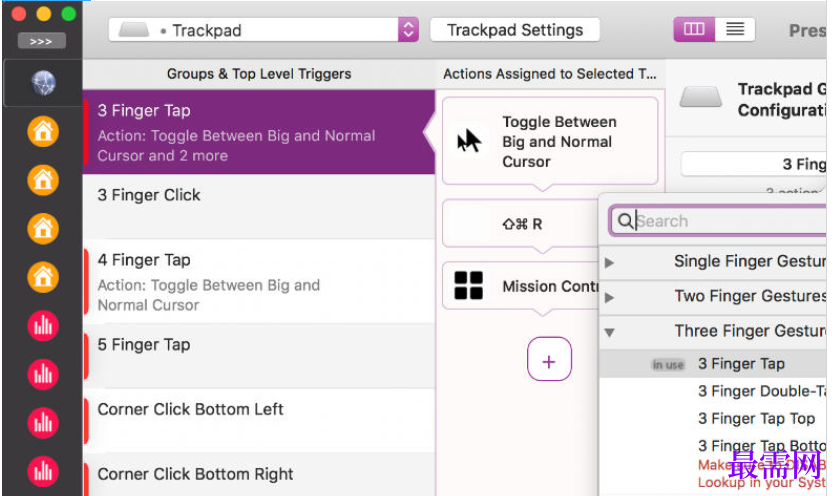
Task: Click the magnifier icon in search box
Action: 625,221
